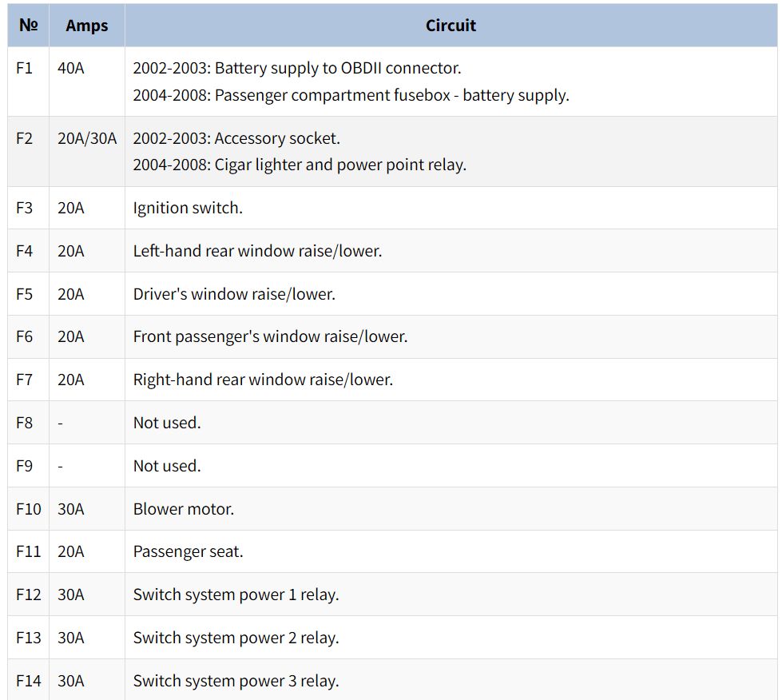Screen dimensions: 782x700
Task: Click the F8 fuse number cell
Action: [25, 423]
